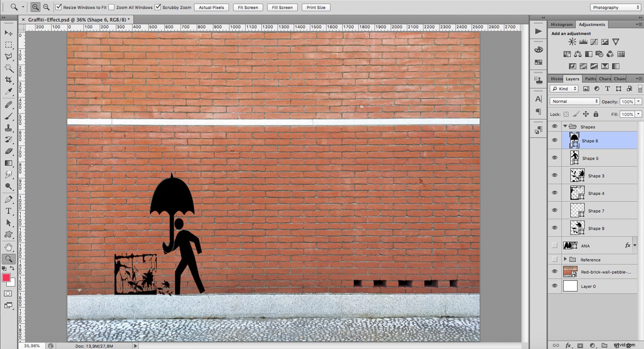Uncheck the Zoom All Windows checkbox
This screenshot has height=349, width=644.
111,7
